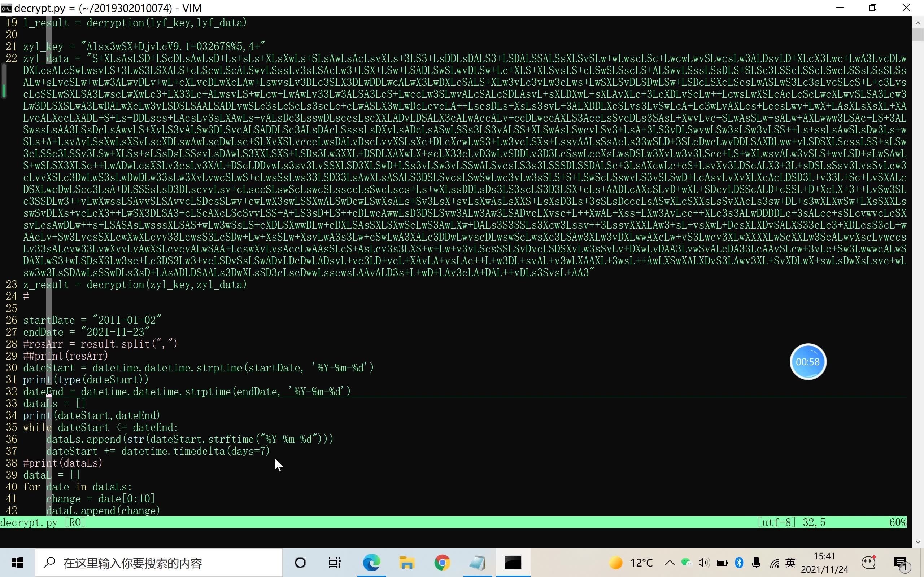Screen dimensions: 924x577
Task: Open File Explorer from taskbar
Action: [407, 563]
